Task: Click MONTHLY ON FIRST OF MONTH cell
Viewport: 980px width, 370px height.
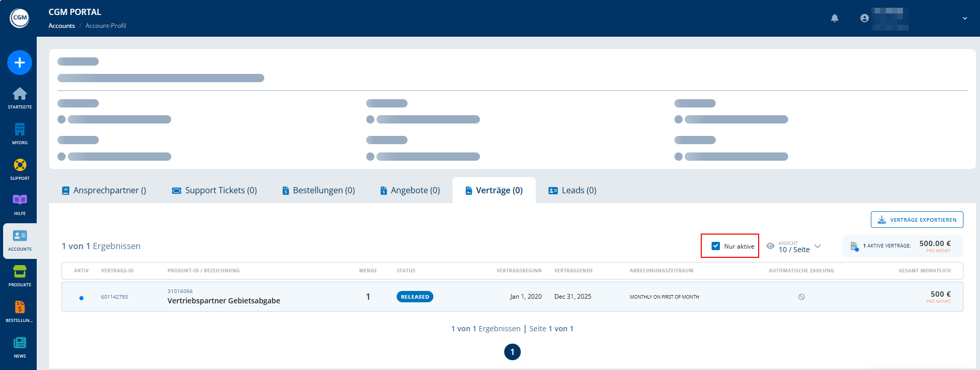Action: (665, 297)
